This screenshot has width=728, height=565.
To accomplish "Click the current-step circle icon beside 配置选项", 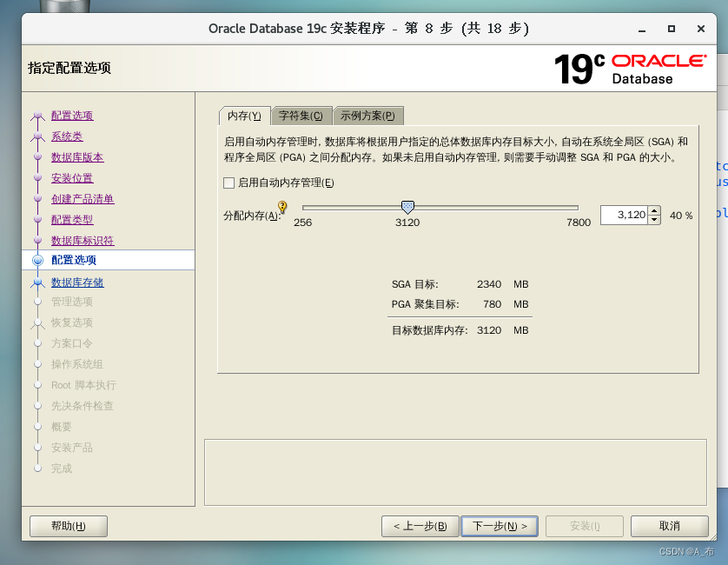I will (37, 260).
